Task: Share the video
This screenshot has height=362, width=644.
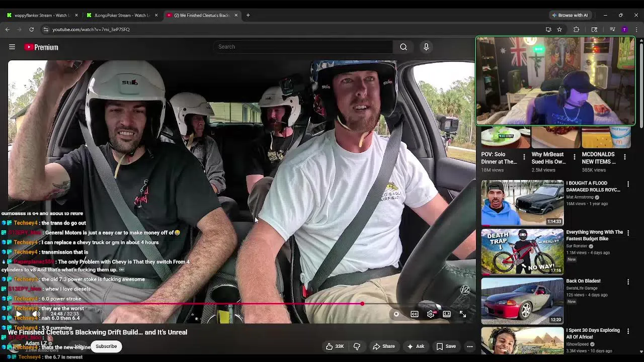Action: coord(384,346)
